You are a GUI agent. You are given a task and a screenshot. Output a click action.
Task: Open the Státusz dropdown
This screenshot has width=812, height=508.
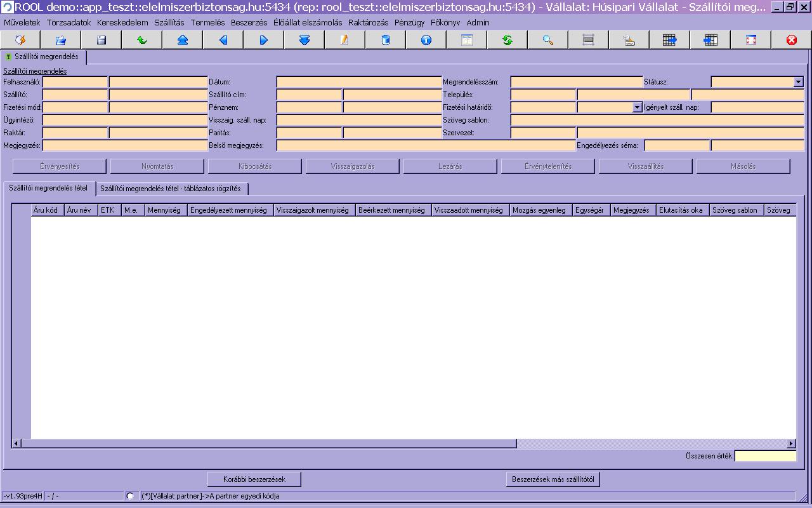[797, 82]
